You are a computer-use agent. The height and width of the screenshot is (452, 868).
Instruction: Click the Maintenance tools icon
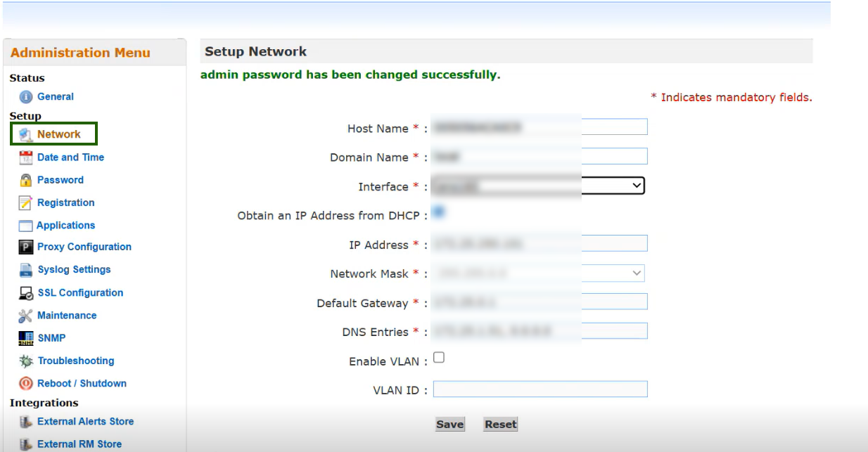26,316
